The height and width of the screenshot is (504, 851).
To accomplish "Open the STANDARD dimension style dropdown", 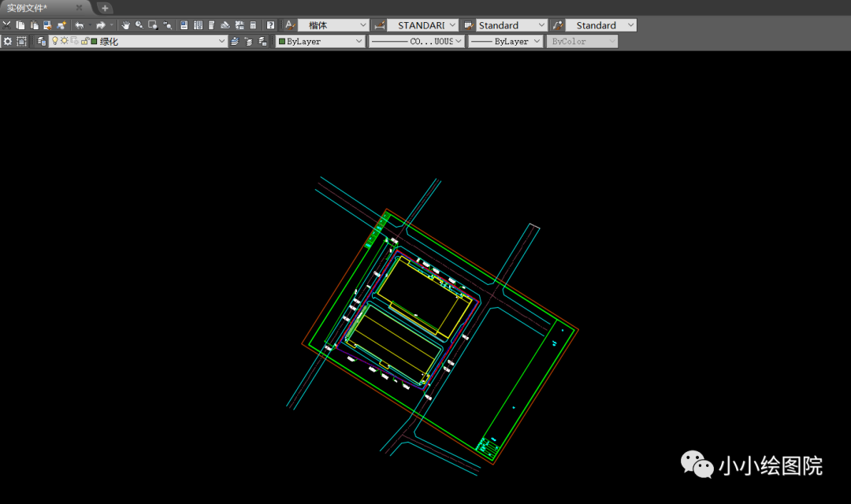I will [x=423, y=25].
